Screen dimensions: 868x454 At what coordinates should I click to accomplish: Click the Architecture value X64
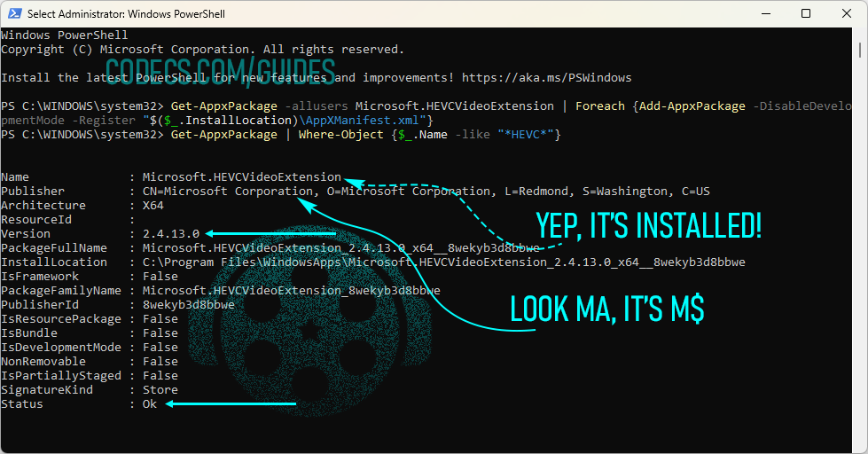[x=153, y=206]
